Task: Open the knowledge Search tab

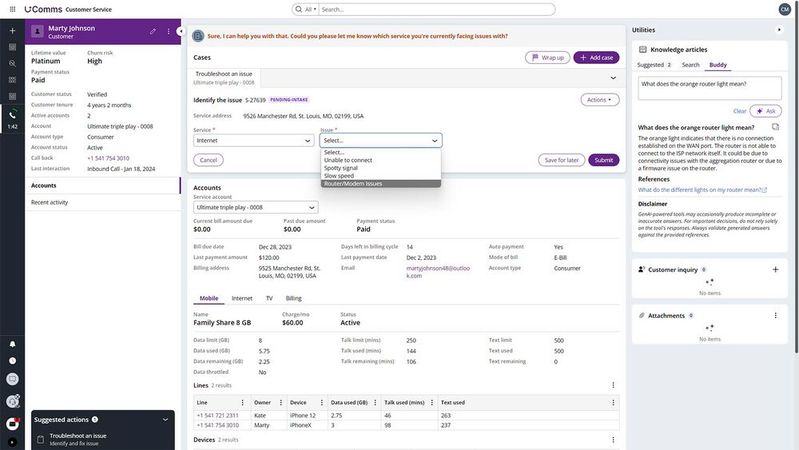Action: click(690, 65)
